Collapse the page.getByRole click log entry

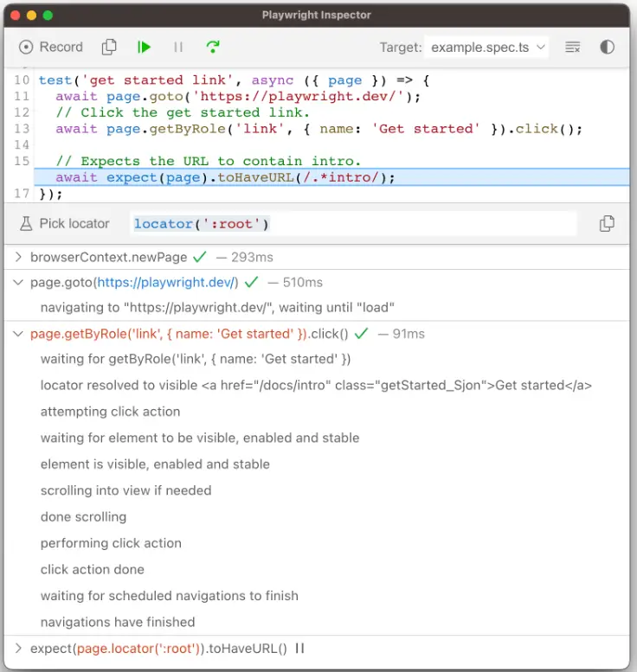tap(20, 334)
